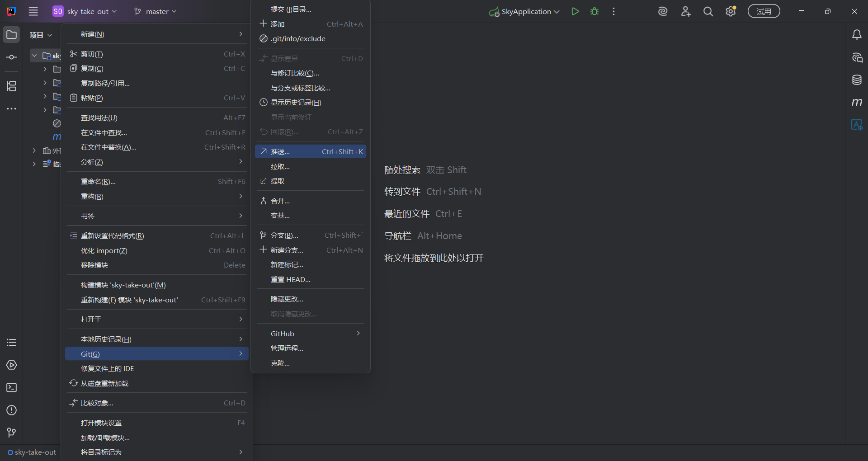
Task: Open the master branch dropdown
Action: [x=156, y=12]
